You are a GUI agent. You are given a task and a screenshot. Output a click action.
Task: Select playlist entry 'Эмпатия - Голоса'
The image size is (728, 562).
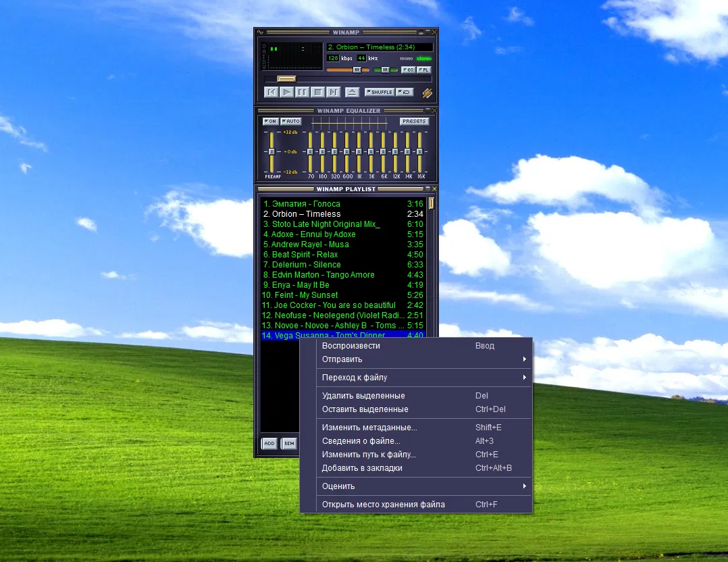click(x=343, y=204)
